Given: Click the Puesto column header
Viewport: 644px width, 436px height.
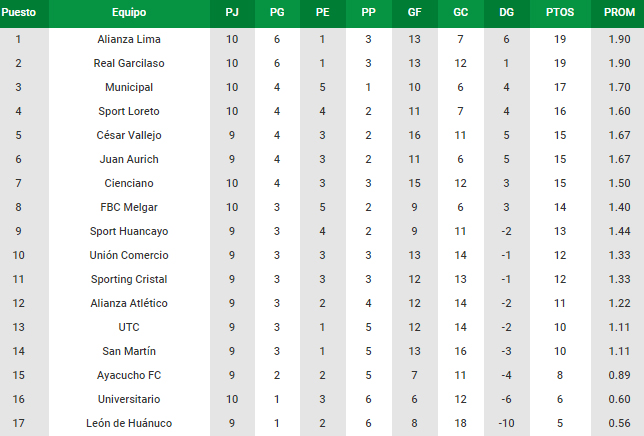Looking at the screenshot, I should (x=19, y=12).
